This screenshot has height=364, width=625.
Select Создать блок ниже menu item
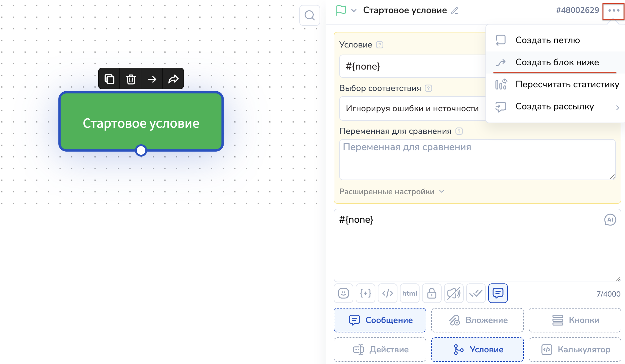click(557, 62)
